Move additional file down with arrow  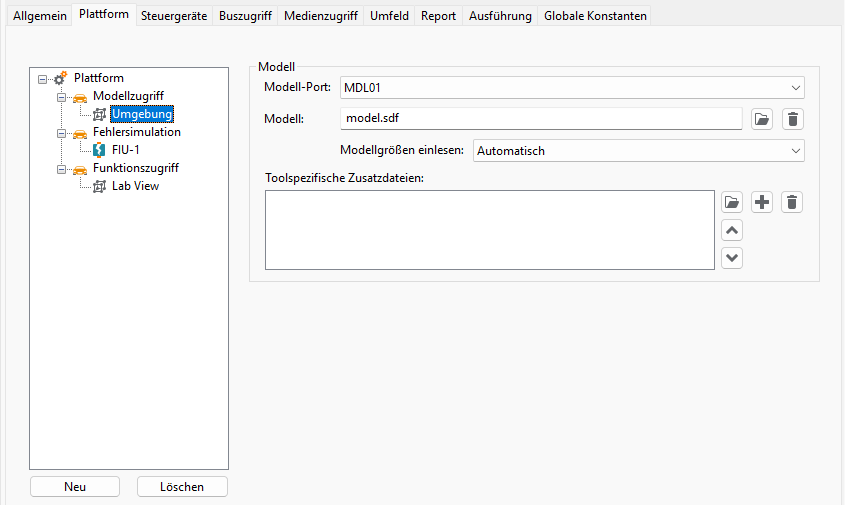732,258
